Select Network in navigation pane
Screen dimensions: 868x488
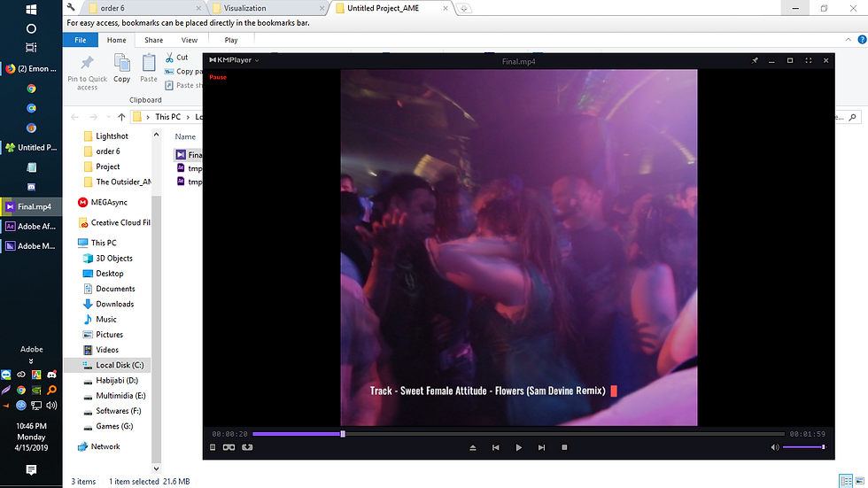pos(98,446)
